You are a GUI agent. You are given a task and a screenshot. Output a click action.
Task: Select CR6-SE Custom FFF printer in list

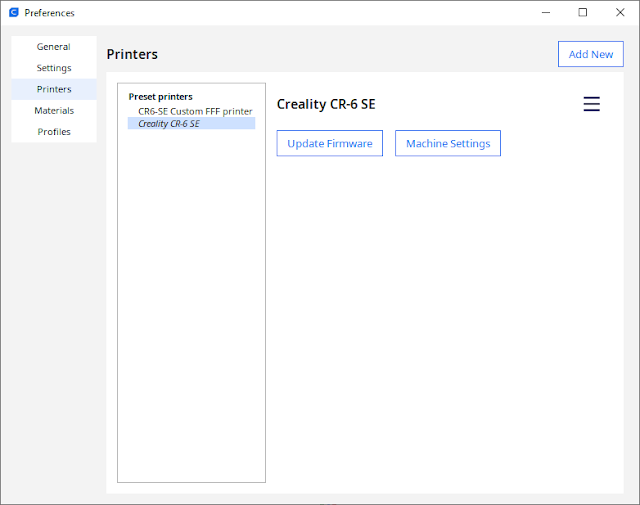click(x=191, y=111)
